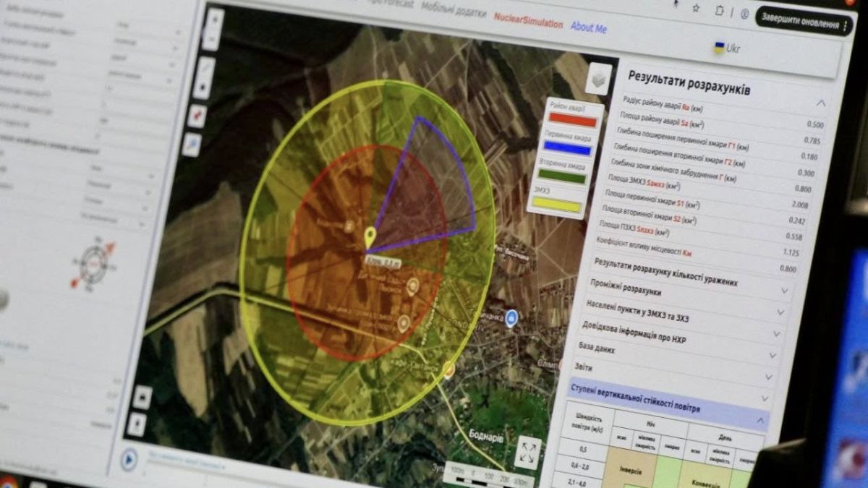
Task: Bookmark page with the star icon
Action: pyautogui.click(x=695, y=8)
